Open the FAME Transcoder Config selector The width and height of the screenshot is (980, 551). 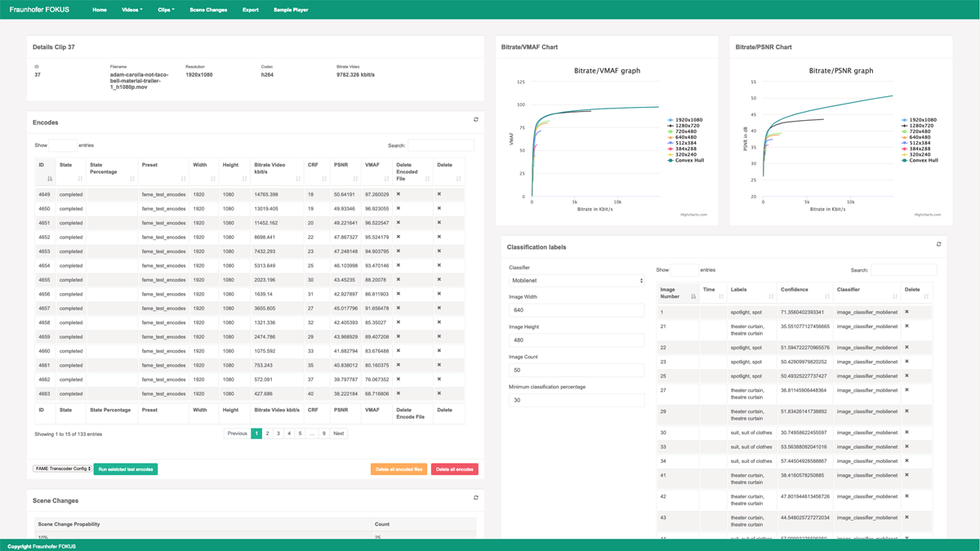[x=62, y=469]
